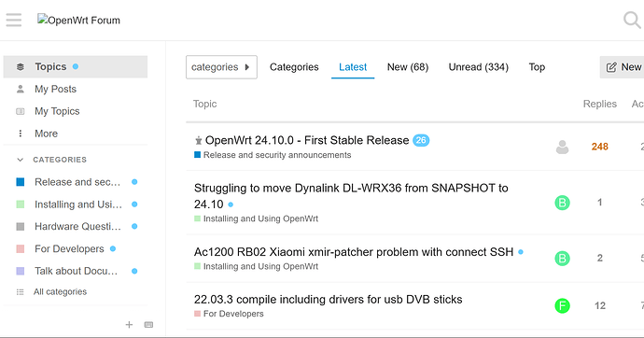Click the plus icon at sidebar bottom
644x338 pixels.
pos(129,325)
